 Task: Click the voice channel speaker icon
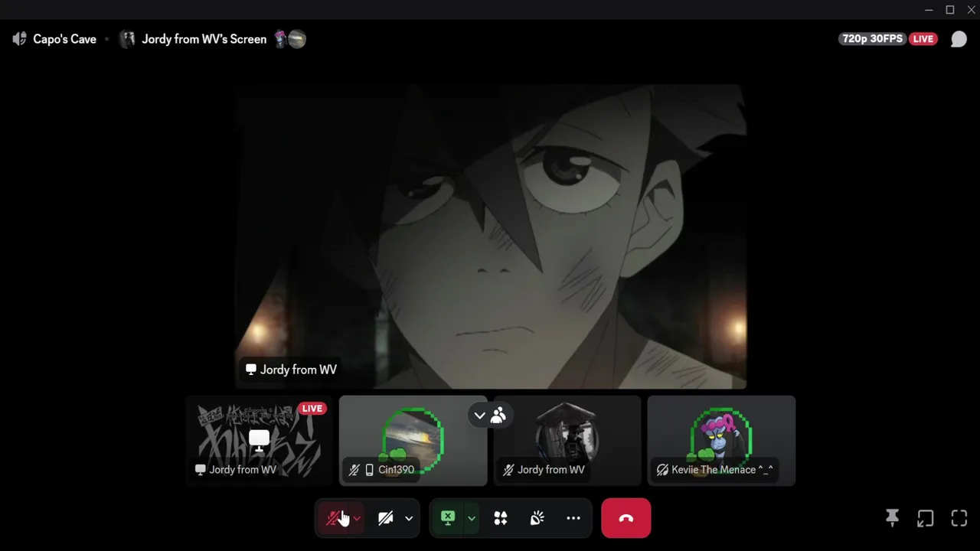click(19, 39)
